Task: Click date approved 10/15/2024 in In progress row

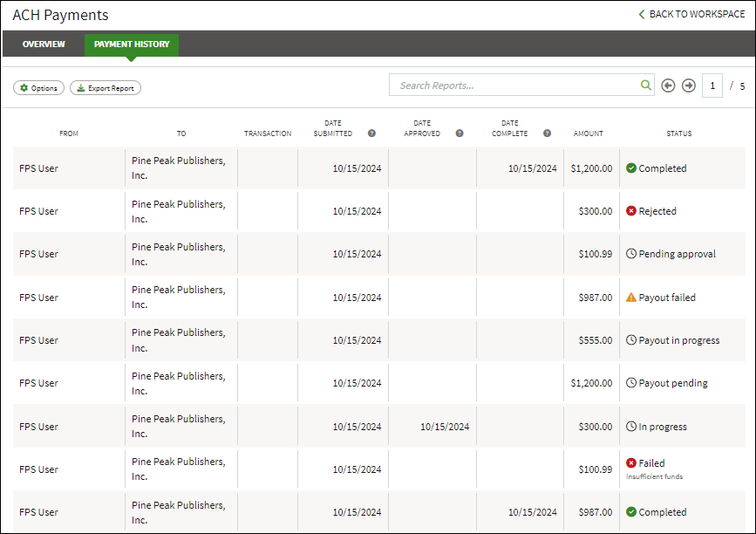Action: coord(445,427)
